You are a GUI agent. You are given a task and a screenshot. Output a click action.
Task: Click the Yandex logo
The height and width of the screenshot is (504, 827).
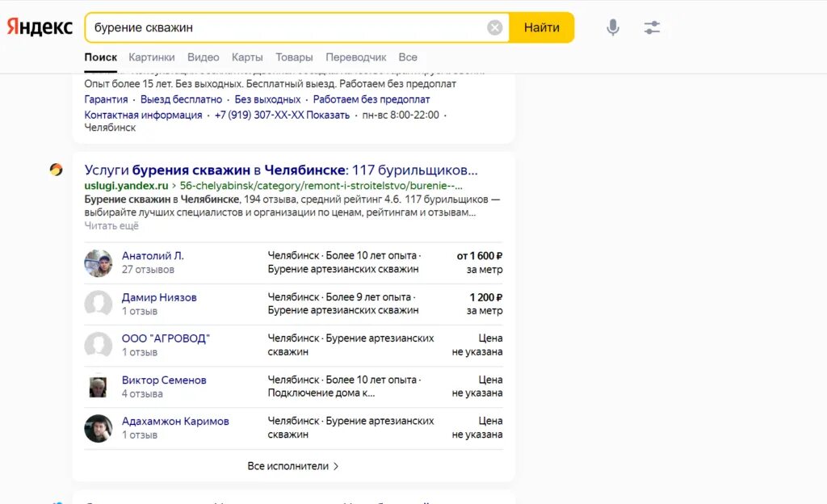click(x=40, y=27)
